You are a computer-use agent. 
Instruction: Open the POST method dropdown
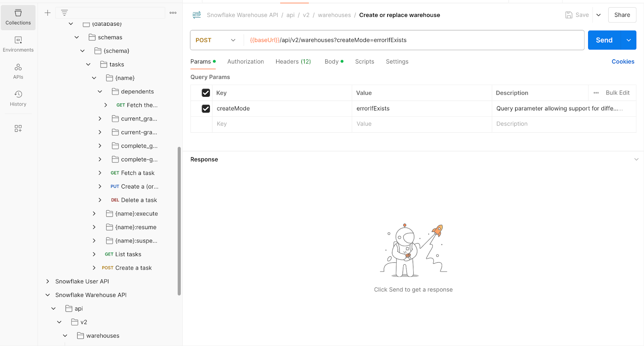[x=216, y=40]
